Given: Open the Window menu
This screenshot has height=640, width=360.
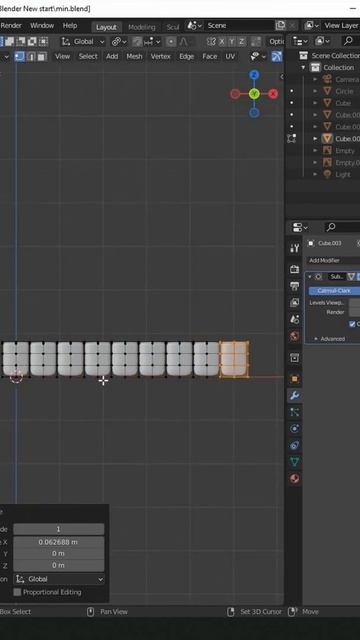Looking at the screenshot, I should coord(42,25).
